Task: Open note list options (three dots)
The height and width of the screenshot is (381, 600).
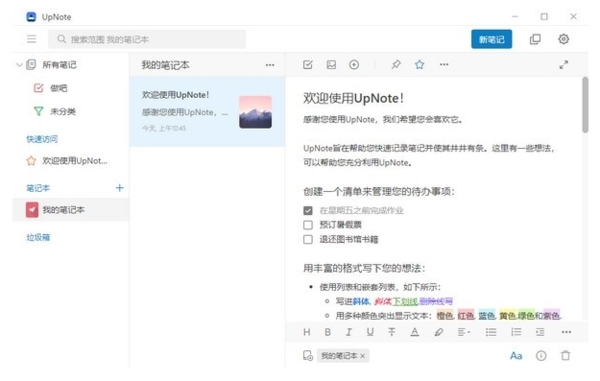Action: [270, 65]
